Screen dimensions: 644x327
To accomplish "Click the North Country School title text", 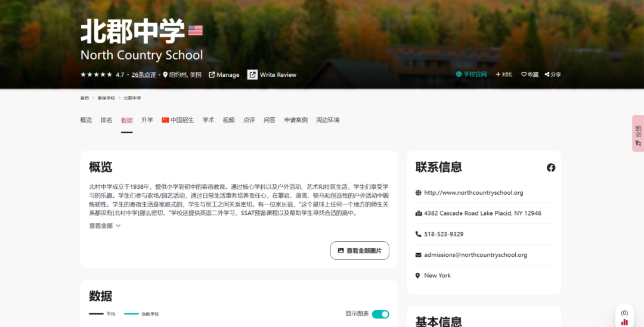I will [x=142, y=55].
